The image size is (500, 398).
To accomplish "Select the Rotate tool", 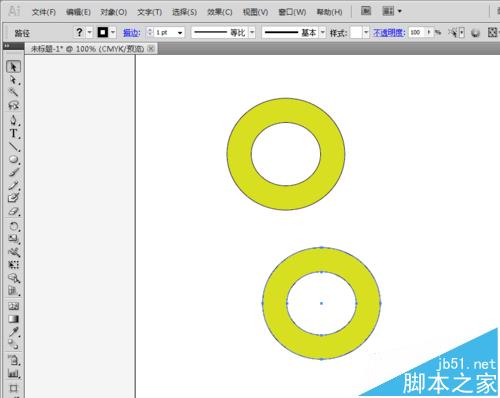I will tap(13, 226).
